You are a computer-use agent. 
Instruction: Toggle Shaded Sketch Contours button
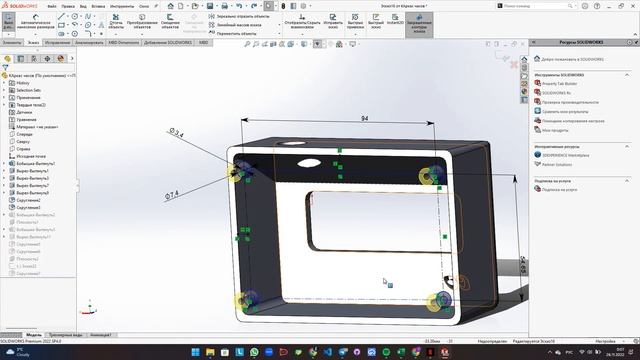pyautogui.click(x=419, y=24)
